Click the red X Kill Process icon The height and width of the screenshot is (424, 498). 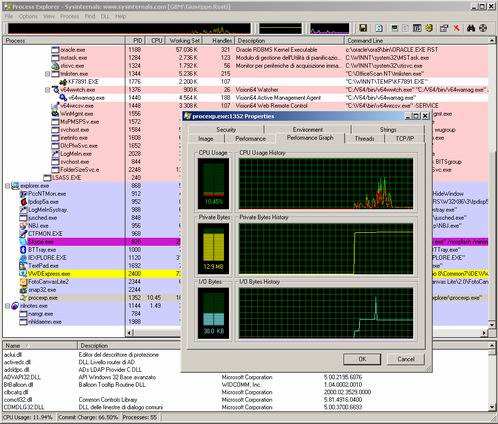coord(456,28)
